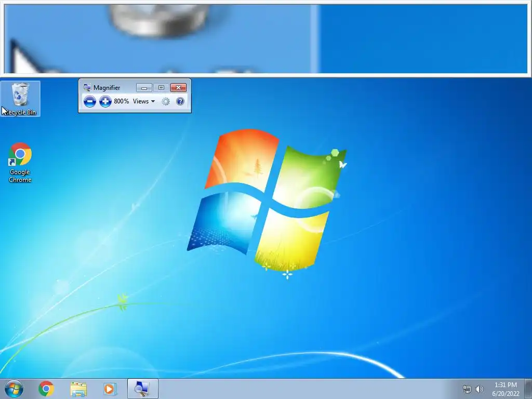Open Windows Media Player from taskbar
This screenshot has height=399, width=532.
(110, 389)
